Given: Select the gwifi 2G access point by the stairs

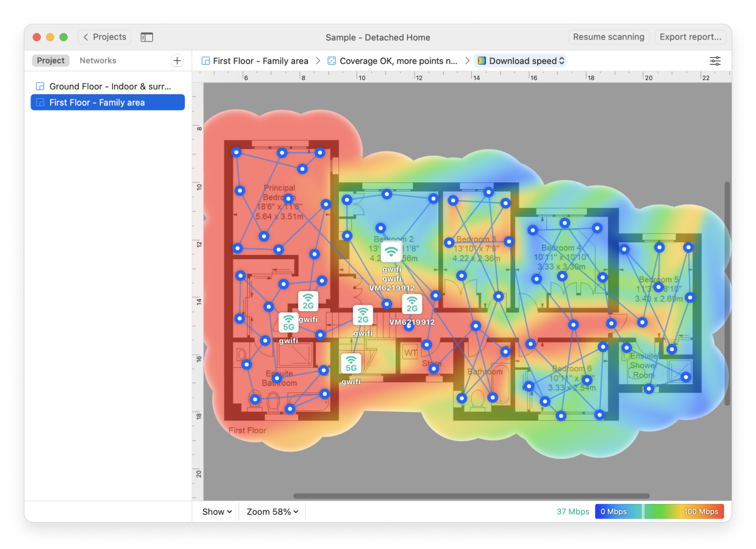Looking at the screenshot, I should 363,315.
